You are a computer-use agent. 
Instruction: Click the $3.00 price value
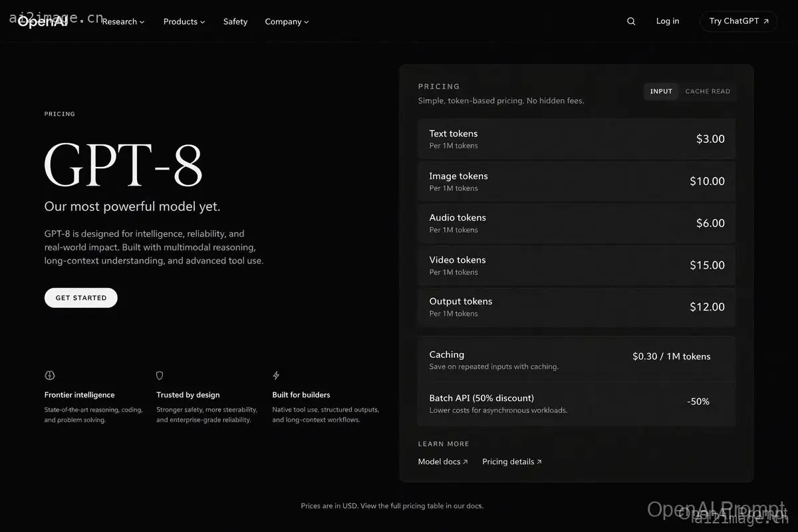[710, 139]
